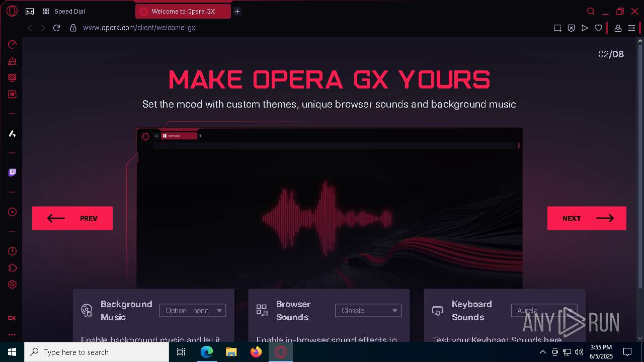Open the Player sidebar icon
This screenshot has height=362, width=644.
pos(12,212)
